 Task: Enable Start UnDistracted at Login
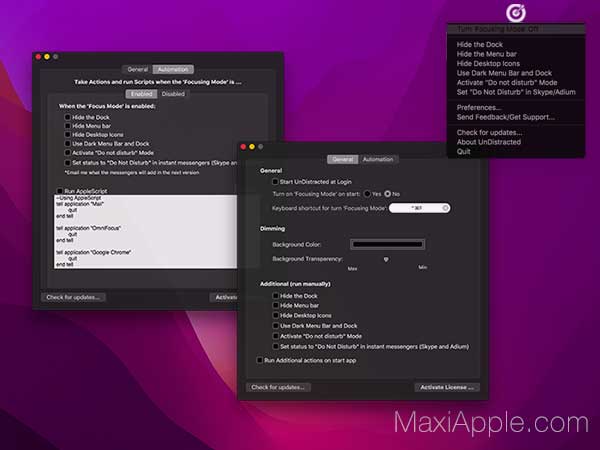275,182
